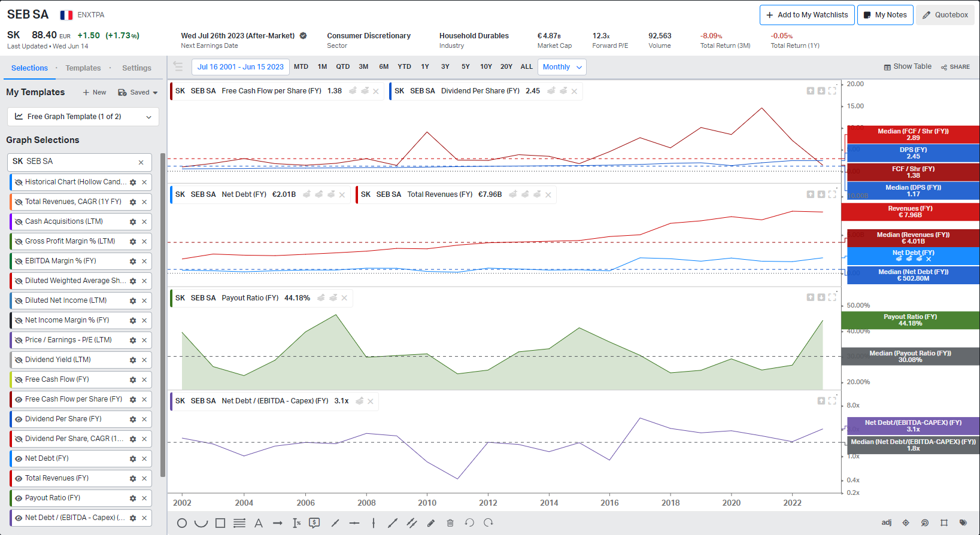Switch to the Selections tab
Viewport: 980px width, 535px height.
click(x=29, y=68)
